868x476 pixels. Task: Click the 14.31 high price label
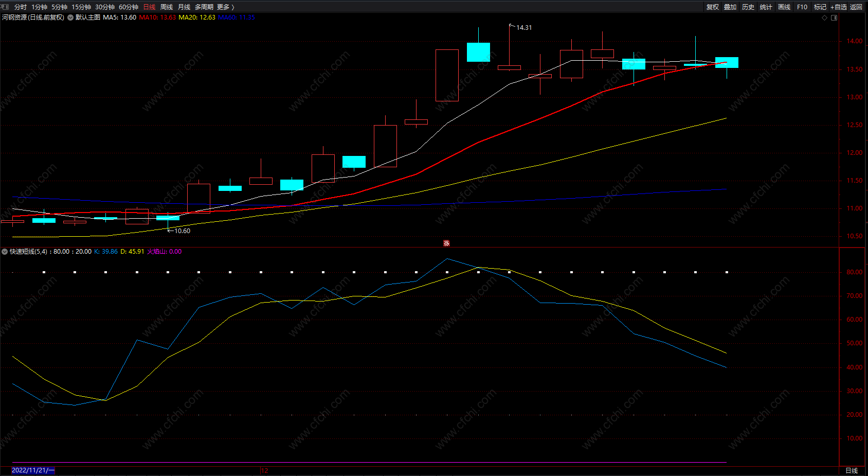[524, 28]
